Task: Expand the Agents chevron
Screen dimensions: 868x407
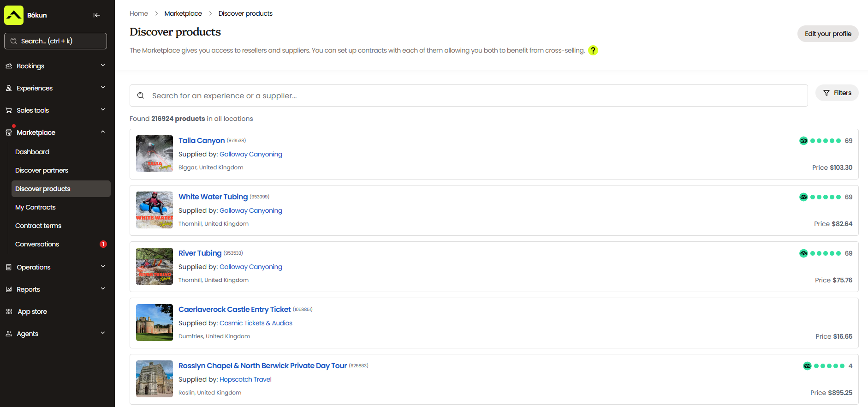Action: tap(103, 333)
